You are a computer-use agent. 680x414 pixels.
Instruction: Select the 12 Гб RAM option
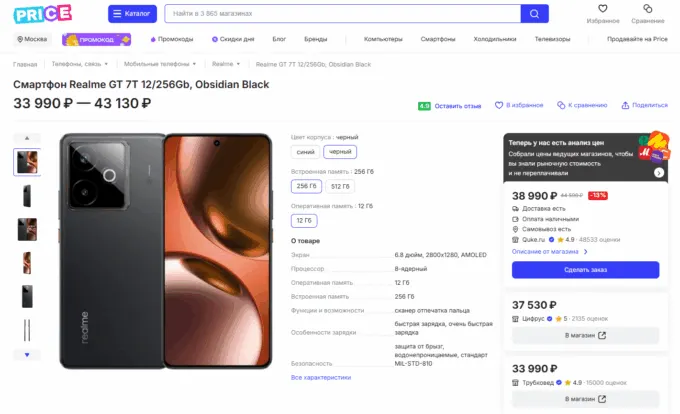pyautogui.click(x=304, y=221)
